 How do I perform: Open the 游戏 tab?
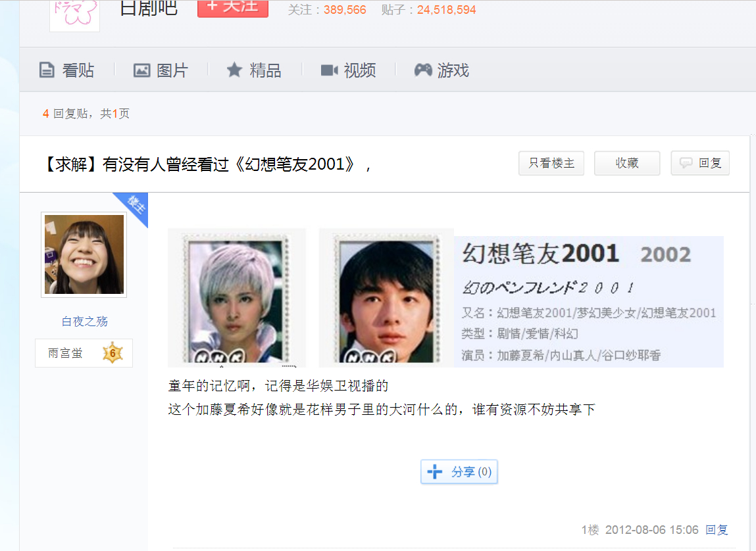pos(441,70)
